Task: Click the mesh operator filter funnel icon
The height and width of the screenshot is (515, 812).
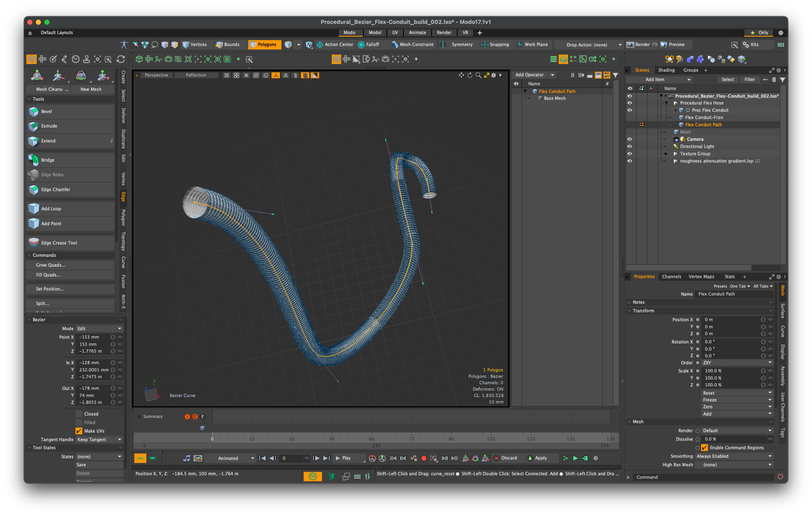Action: click(615, 75)
